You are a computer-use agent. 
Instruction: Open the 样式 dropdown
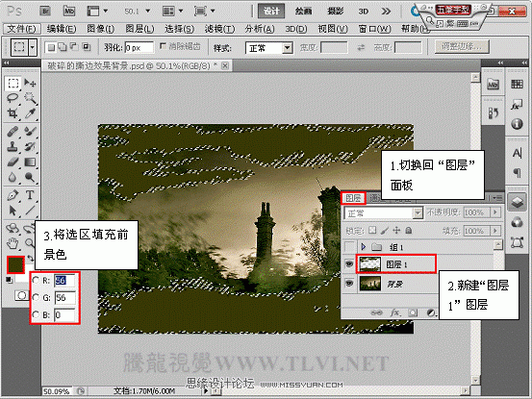coord(269,48)
